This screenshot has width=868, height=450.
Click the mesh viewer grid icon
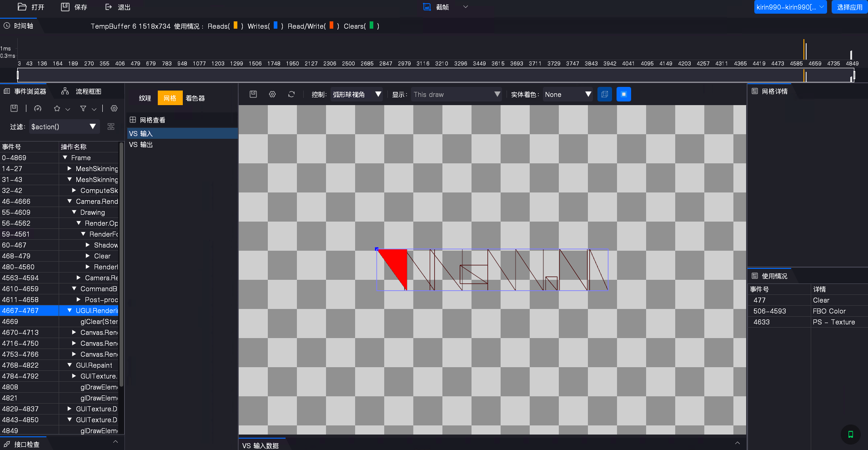pyautogui.click(x=133, y=120)
